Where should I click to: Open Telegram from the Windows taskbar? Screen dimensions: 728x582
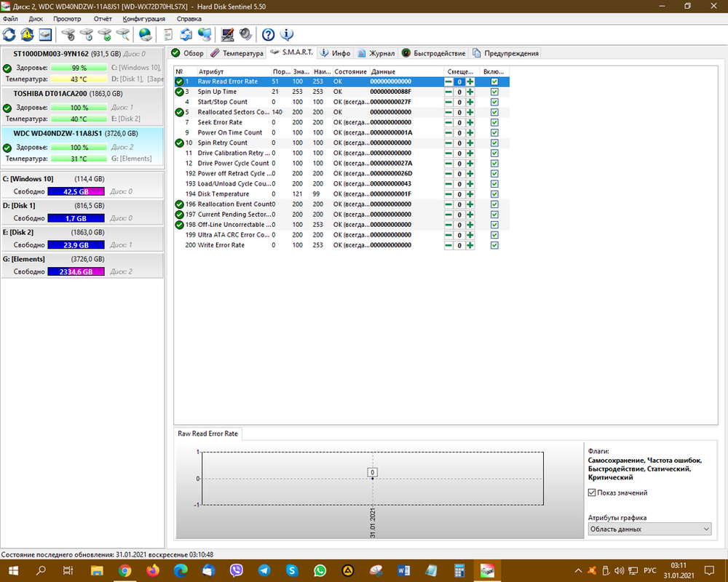click(264, 570)
